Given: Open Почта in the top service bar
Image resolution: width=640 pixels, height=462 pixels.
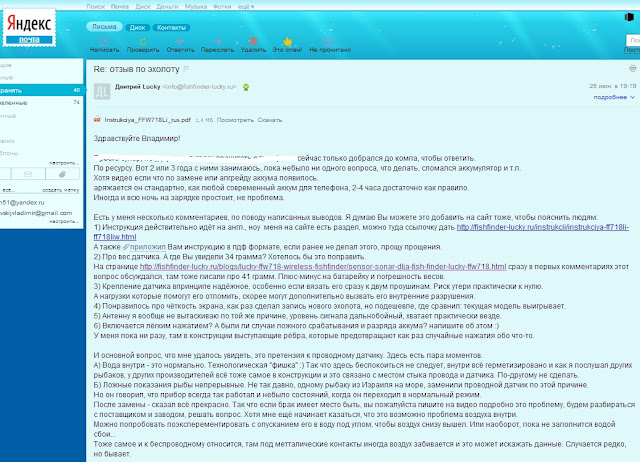Looking at the screenshot, I should 120,7.
